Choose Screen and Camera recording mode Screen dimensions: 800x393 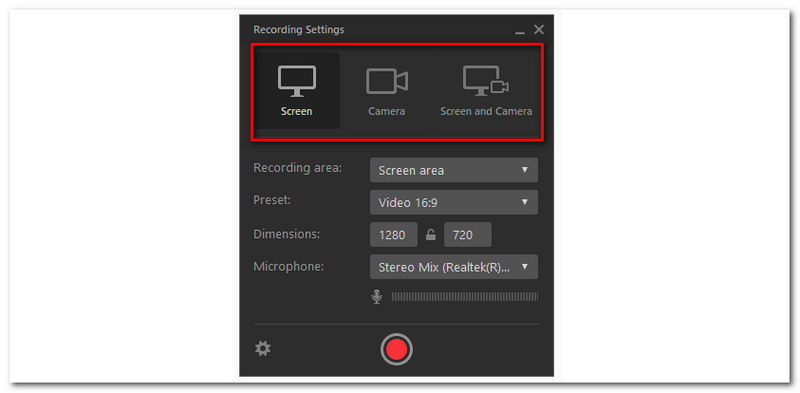point(486,91)
